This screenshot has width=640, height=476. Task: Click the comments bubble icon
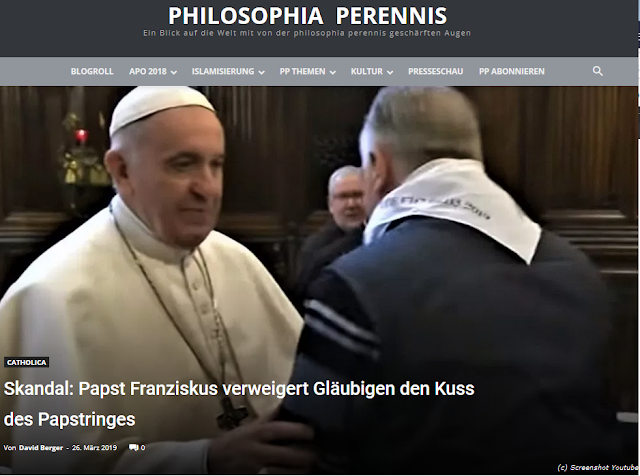click(x=133, y=447)
